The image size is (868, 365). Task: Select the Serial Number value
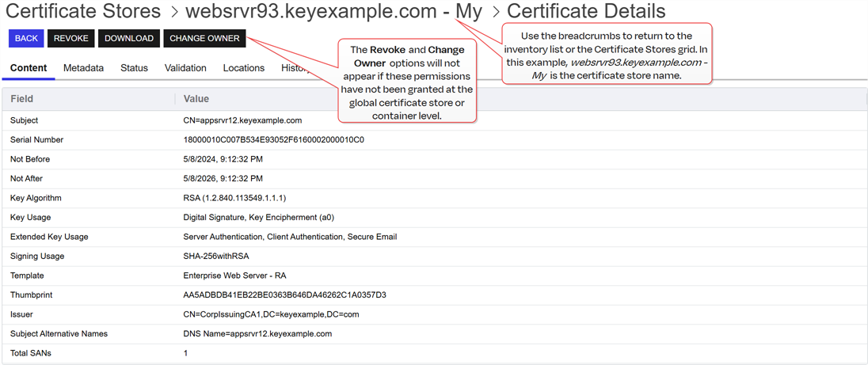click(x=273, y=140)
